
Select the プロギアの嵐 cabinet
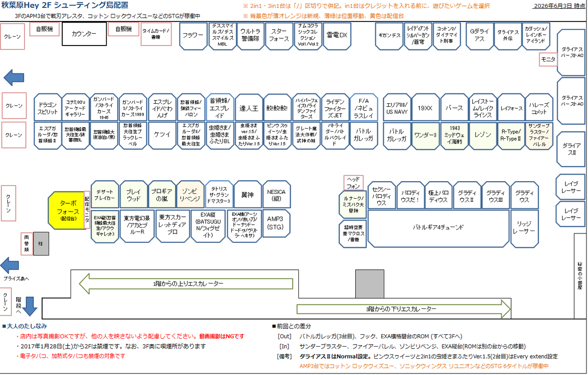coord(162,195)
